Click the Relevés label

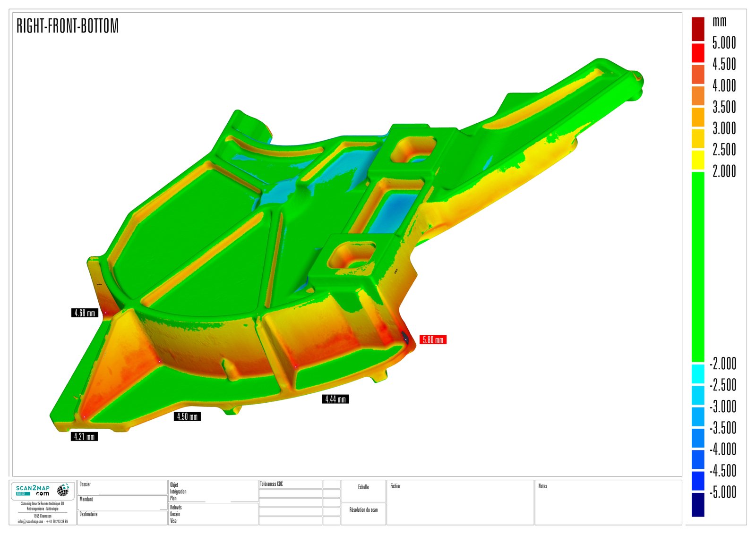point(176,508)
